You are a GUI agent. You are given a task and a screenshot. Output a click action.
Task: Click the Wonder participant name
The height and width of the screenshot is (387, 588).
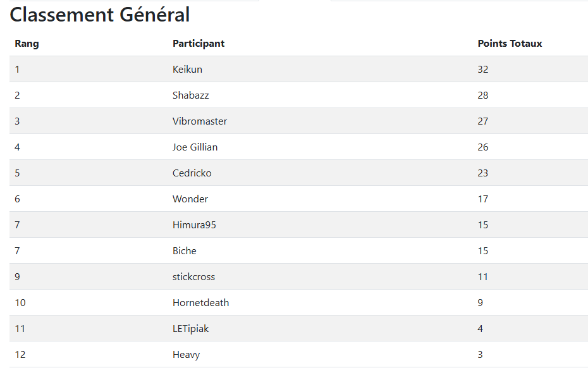click(x=190, y=199)
